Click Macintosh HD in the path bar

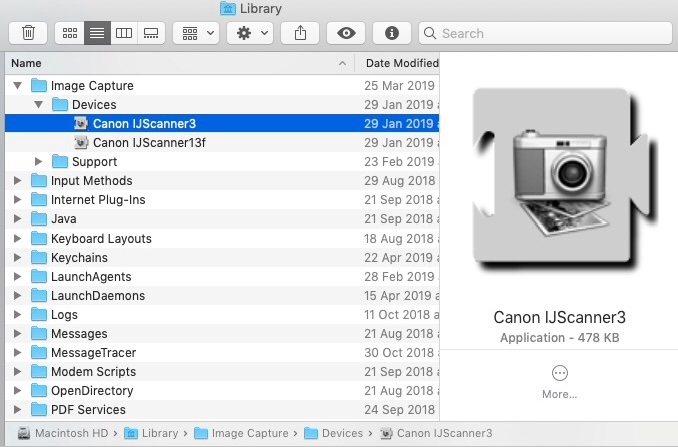tap(63, 433)
